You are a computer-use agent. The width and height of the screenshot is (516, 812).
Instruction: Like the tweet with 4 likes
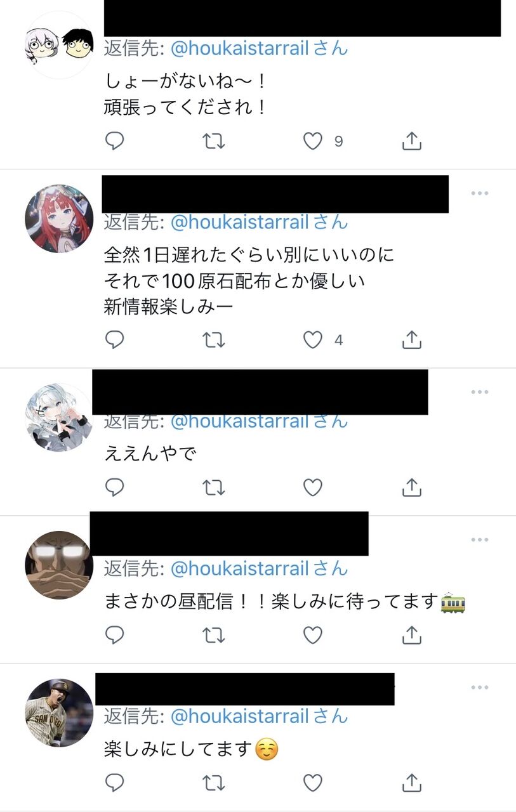click(x=312, y=340)
